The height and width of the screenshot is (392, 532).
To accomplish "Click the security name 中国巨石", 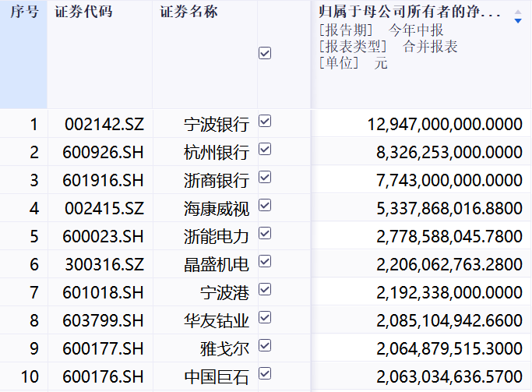I will click(217, 377).
